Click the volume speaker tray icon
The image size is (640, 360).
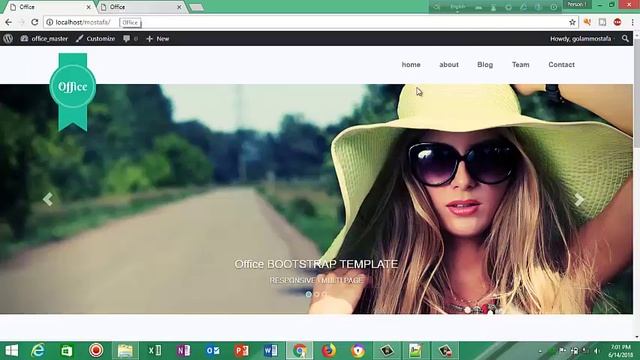tap(597, 351)
